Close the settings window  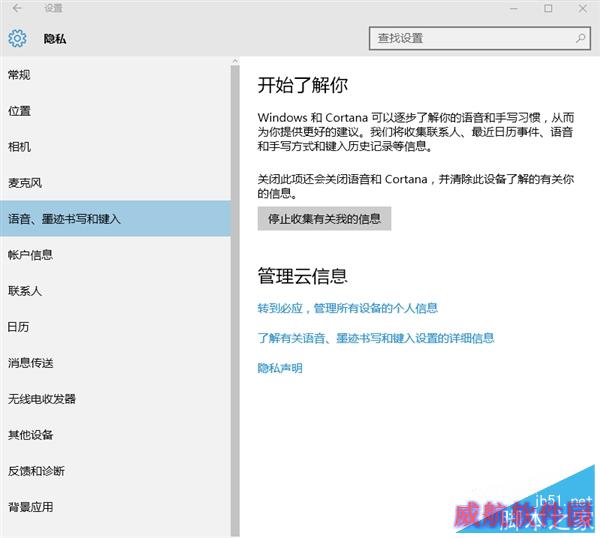click(583, 8)
